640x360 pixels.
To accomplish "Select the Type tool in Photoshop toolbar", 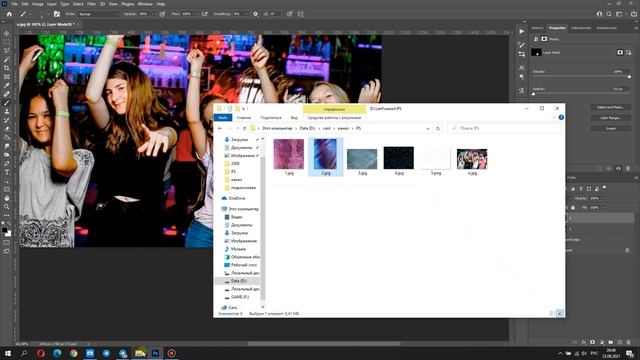I will click(7, 172).
